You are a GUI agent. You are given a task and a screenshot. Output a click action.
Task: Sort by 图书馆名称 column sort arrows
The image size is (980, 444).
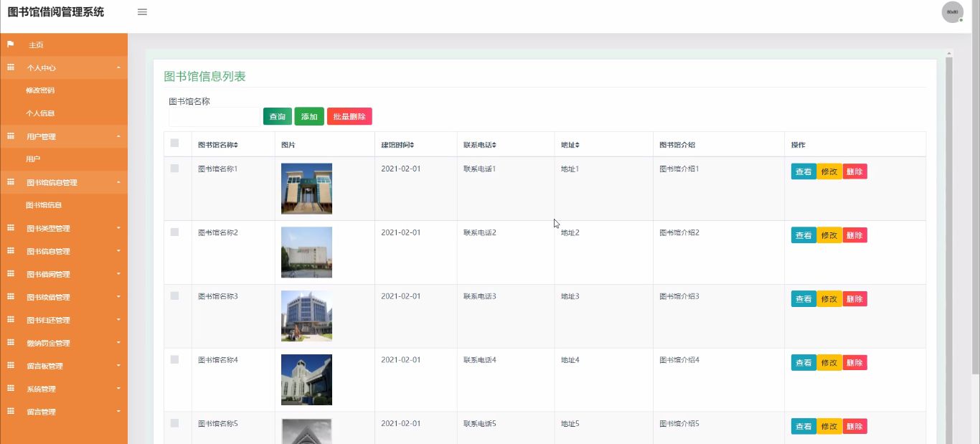point(236,145)
